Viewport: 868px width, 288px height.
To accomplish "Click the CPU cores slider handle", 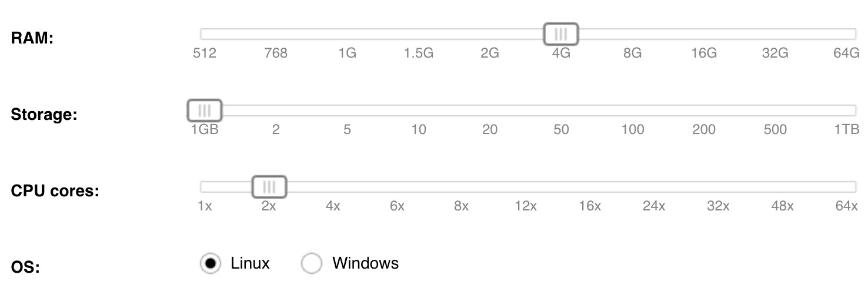I will click(x=269, y=187).
